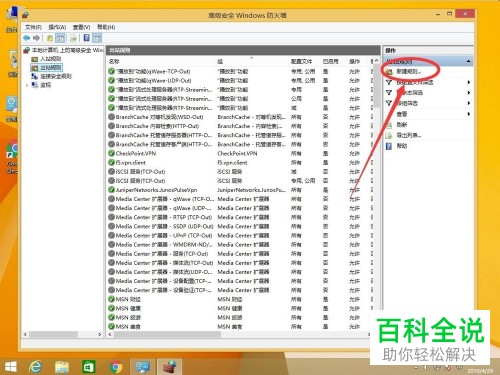Click gray status icon of BranchCache WSD-Out rule
Screen dimensions: 500x375
pos(111,117)
